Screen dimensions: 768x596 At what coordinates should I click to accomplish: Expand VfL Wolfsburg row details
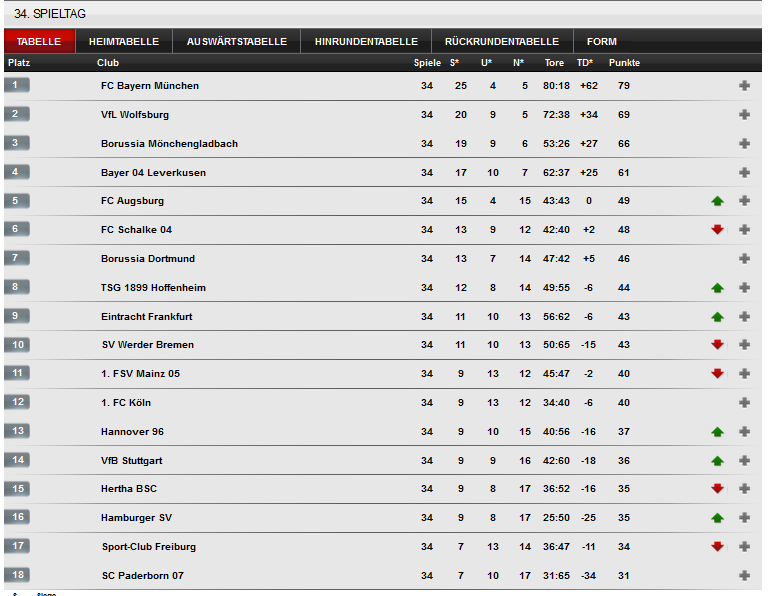[744, 115]
